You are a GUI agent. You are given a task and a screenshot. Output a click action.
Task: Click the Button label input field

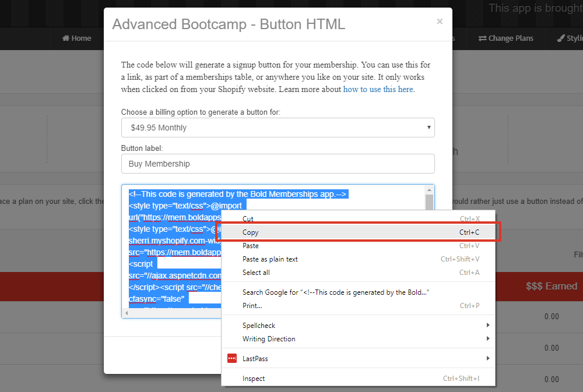tap(278, 164)
